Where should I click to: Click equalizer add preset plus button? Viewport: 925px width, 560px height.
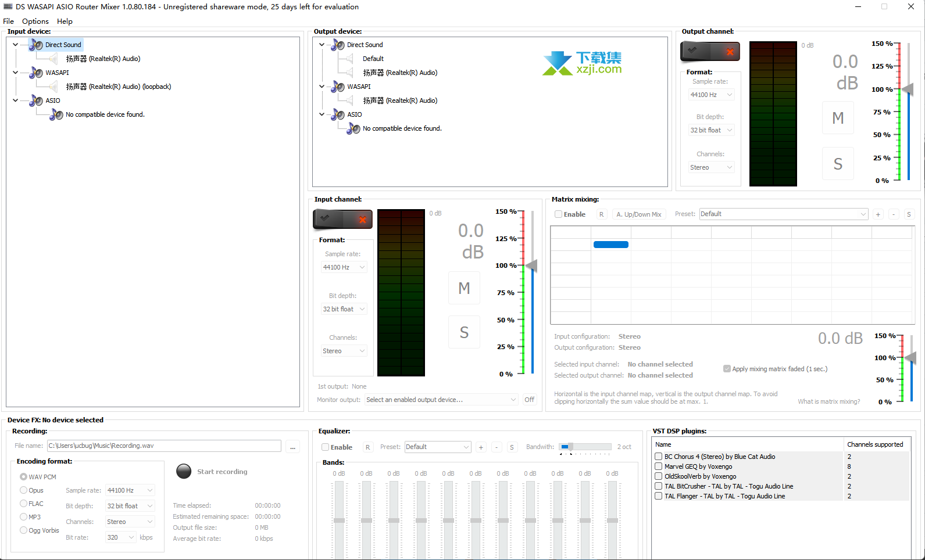click(481, 447)
